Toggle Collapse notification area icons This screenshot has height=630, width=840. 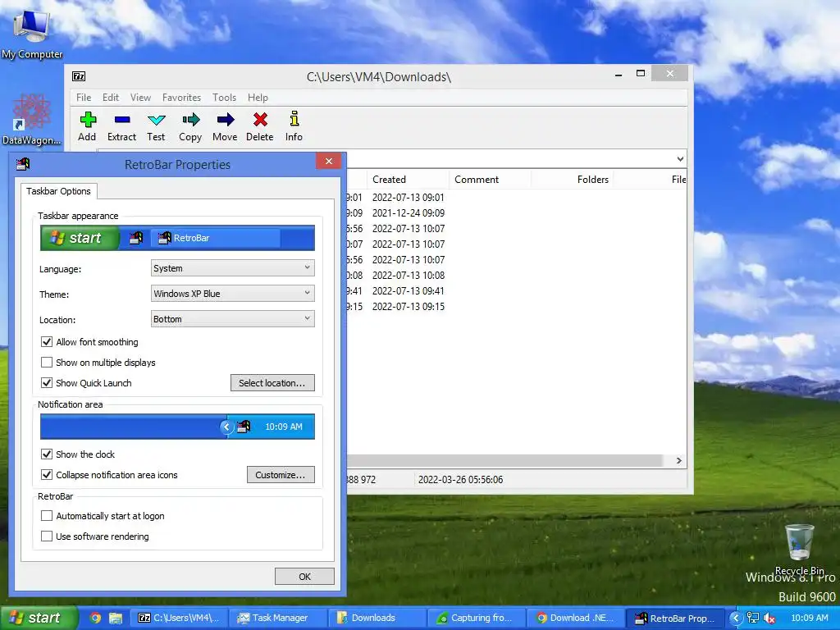pos(47,475)
